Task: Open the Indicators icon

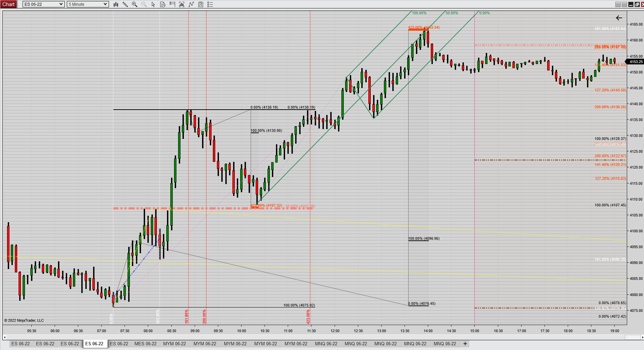Action: tap(191, 4)
